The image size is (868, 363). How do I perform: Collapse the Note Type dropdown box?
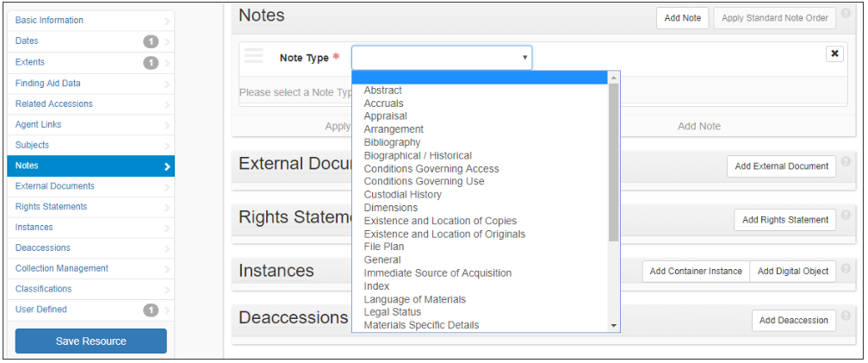tap(442, 58)
